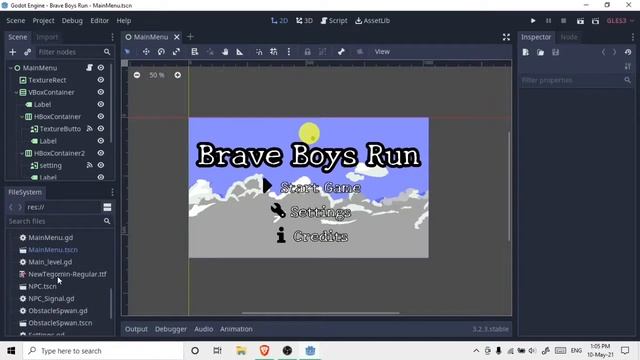Activate the list select tool icon
Screen dimensions: 640x360
195,52
